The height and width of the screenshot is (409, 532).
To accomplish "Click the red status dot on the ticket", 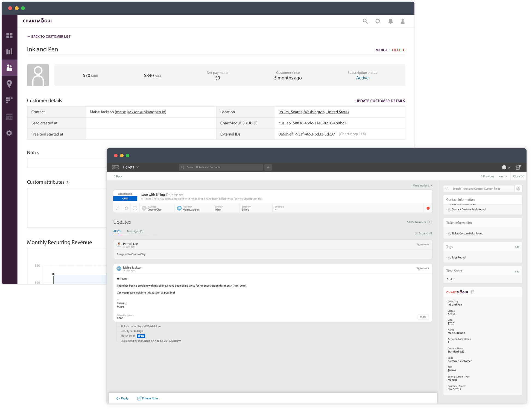I will coord(428,208).
